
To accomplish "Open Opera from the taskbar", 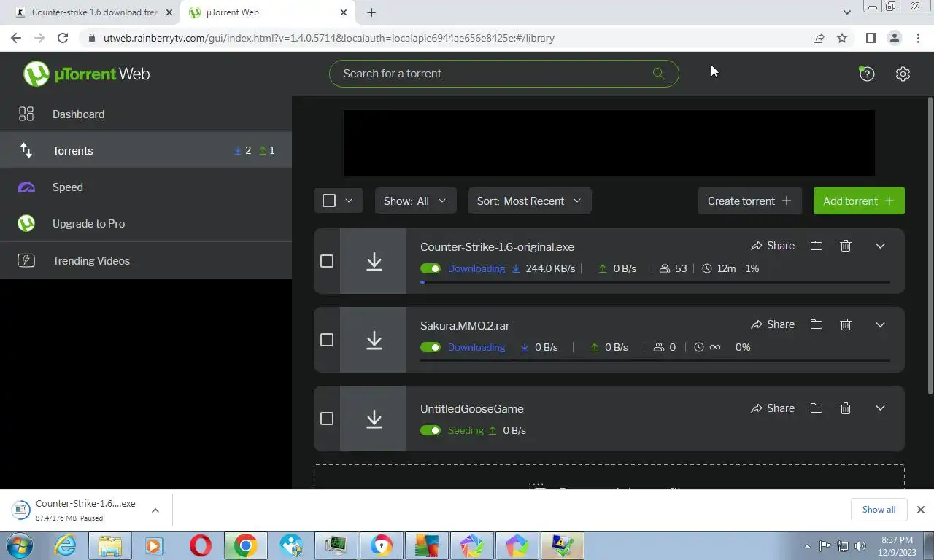I will (200, 545).
